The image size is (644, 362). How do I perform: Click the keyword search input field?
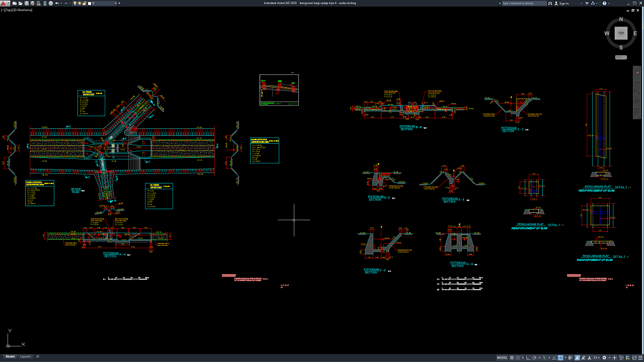524,3
